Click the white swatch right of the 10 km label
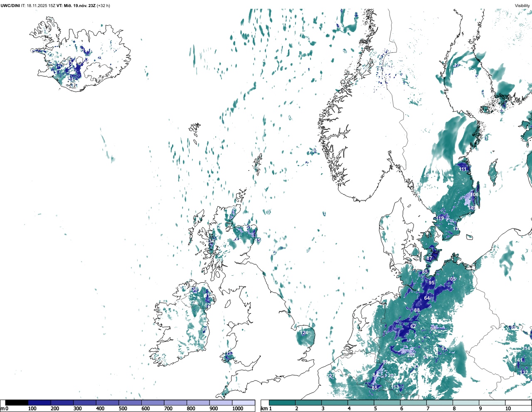 click(518, 402)
